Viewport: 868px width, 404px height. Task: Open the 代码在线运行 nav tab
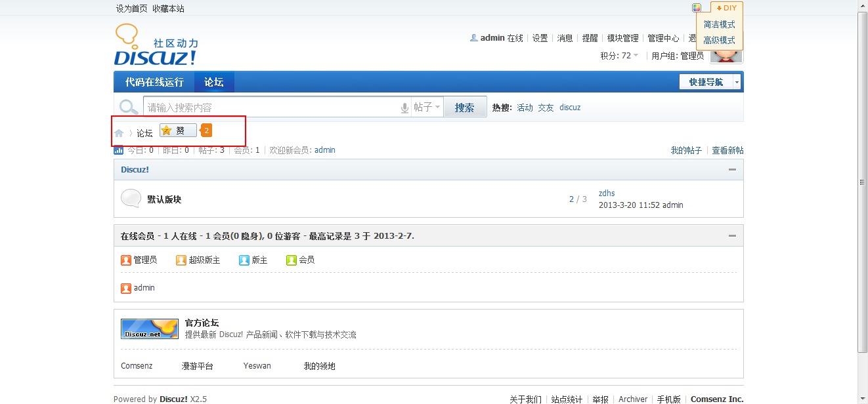pyautogui.click(x=154, y=82)
